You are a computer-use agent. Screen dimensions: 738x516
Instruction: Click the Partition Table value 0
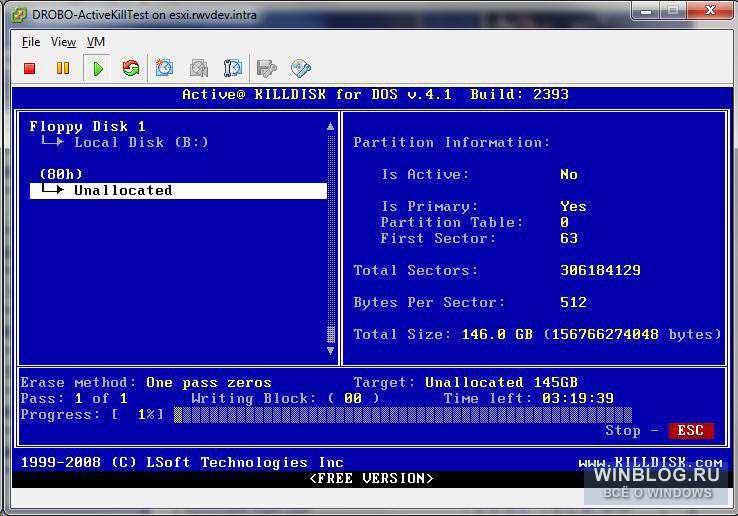564,222
